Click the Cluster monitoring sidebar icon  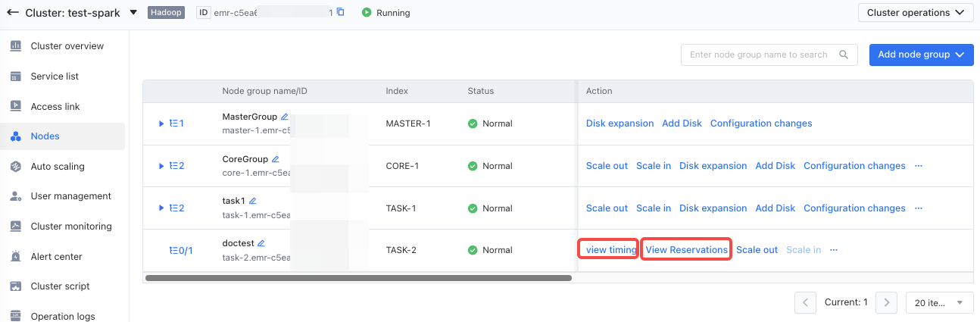(x=15, y=227)
